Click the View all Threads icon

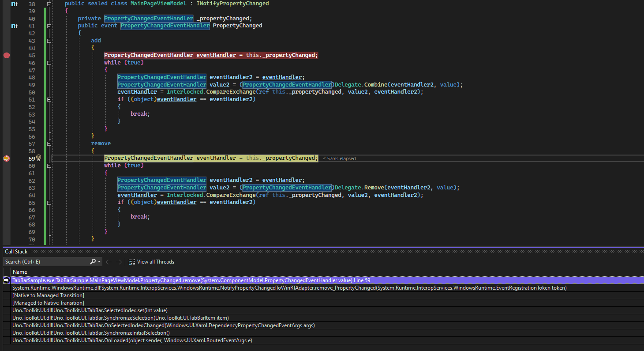tap(131, 261)
